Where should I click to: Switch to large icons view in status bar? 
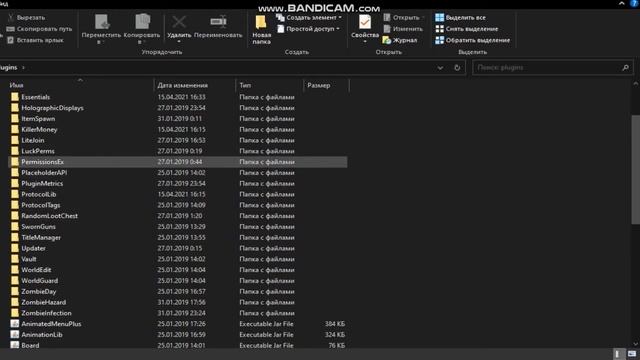[632, 354]
